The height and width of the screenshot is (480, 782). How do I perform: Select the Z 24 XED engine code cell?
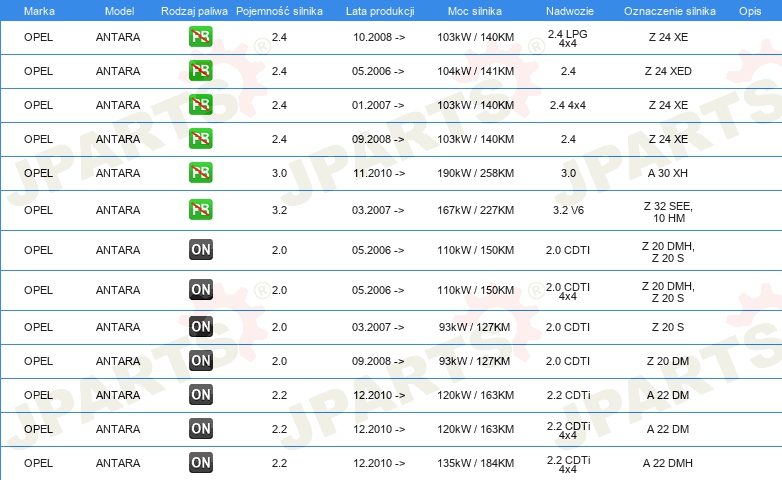point(668,71)
